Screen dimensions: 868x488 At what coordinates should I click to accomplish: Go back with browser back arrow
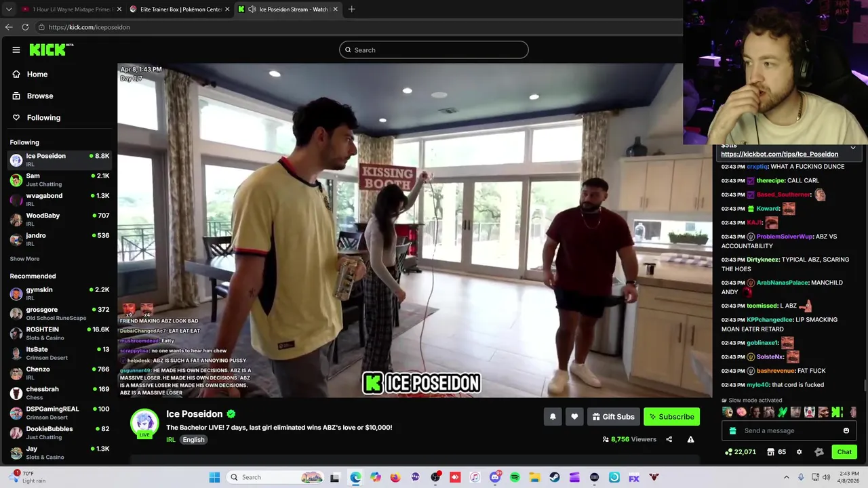pyautogui.click(x=9, y=27)
